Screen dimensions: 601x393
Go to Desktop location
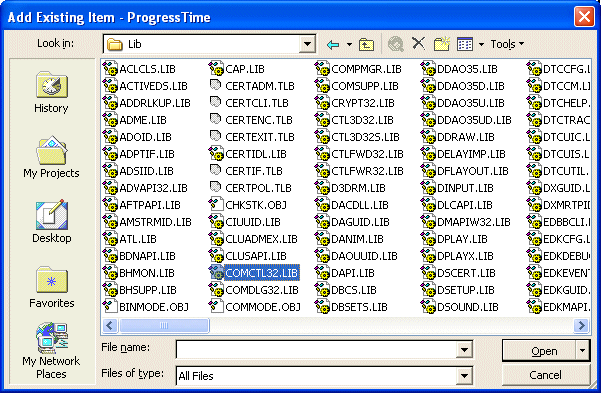pyautogui.click(x=51, y=222)
